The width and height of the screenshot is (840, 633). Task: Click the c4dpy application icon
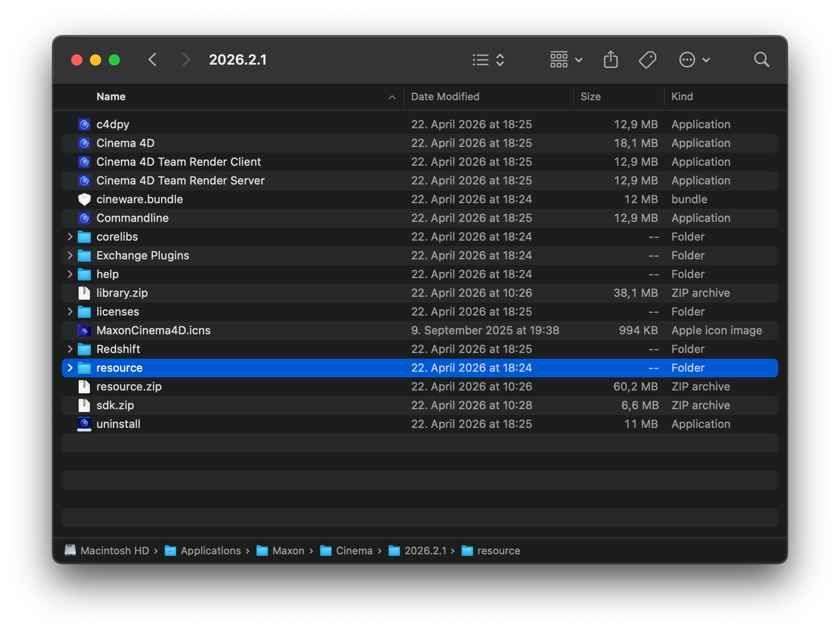click(x=84, y=125)
